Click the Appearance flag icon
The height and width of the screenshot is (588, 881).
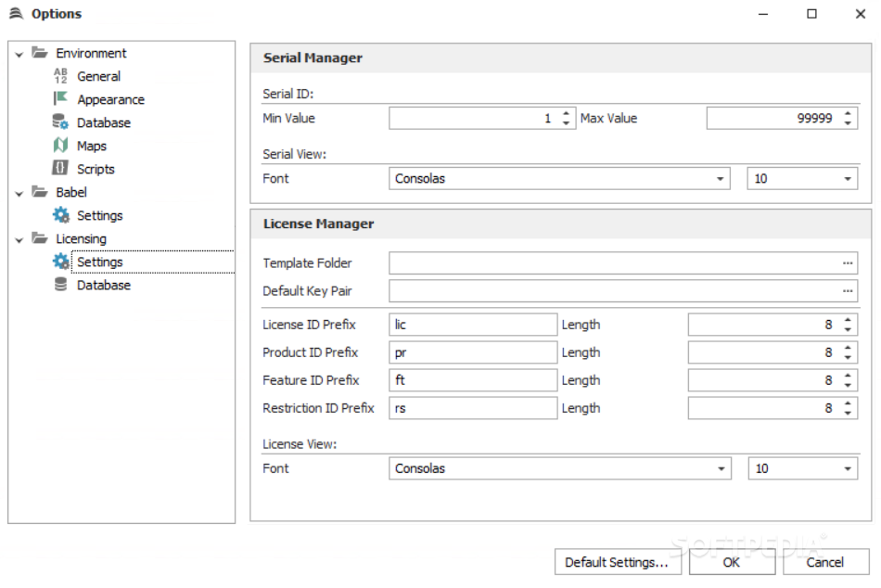pos(60,99)
